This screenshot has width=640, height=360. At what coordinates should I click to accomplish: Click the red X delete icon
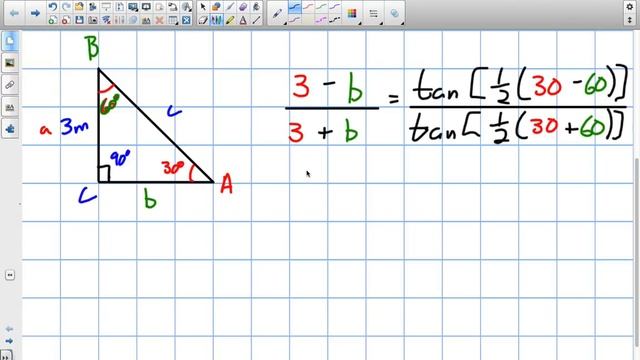(160, 20)
